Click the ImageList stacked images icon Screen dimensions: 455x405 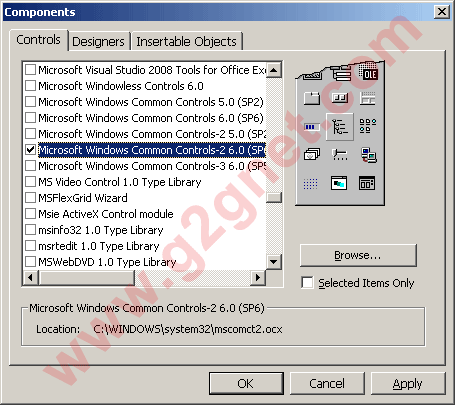coord(312,155)
